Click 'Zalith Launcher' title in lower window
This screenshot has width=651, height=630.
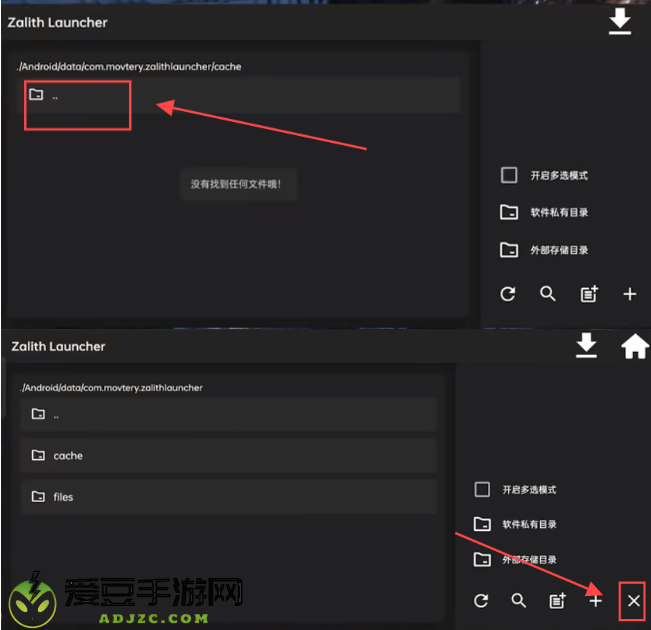(x=58, y=346)
